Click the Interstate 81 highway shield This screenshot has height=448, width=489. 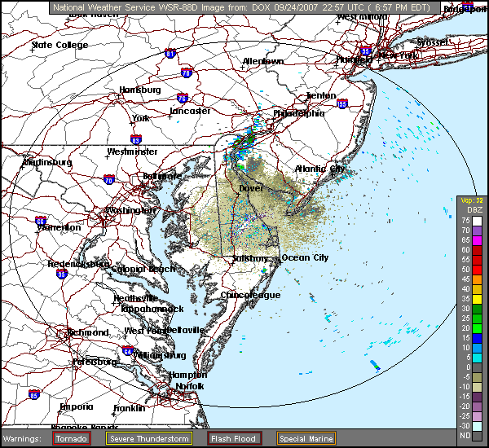tap(170, 53)
